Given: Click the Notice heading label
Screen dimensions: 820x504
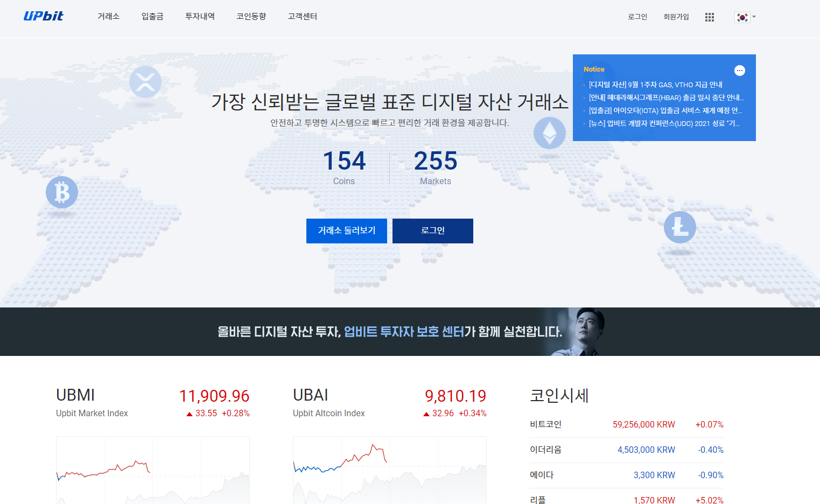Looking at the screenshot, I should [594, 69].
